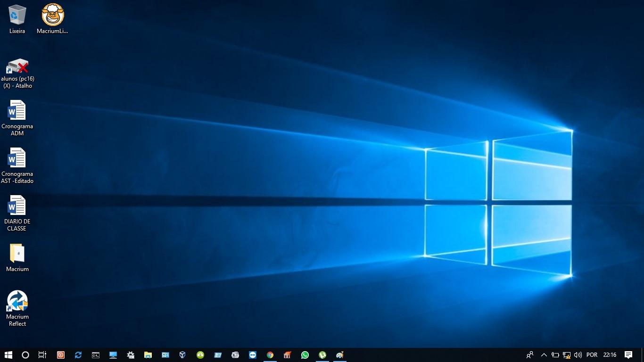Launch VirtualBox cube icon in taskbar
The image size is (644, 362).
182,355
